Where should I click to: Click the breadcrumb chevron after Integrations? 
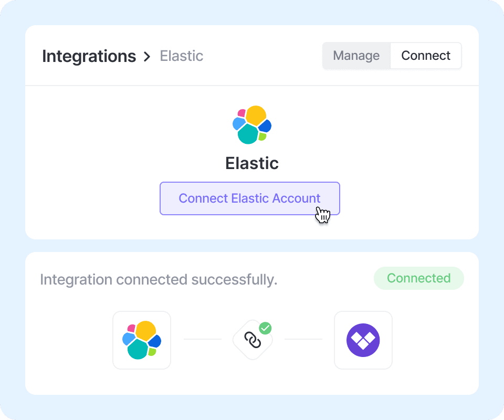[x=147, y=57]
